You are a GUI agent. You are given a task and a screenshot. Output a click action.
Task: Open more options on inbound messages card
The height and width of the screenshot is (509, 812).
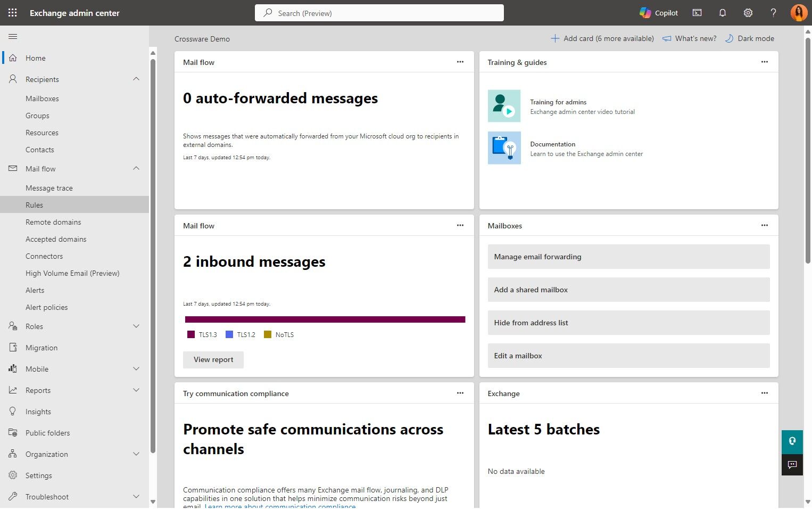[x=460, y=225]
